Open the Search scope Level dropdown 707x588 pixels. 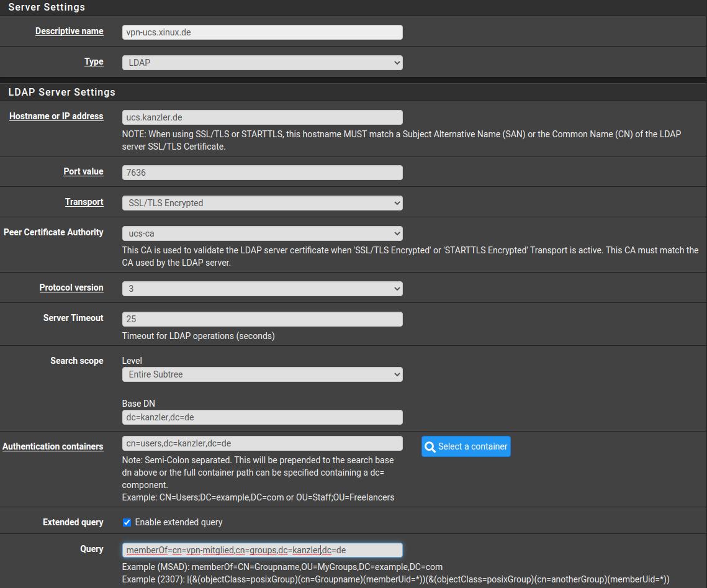click(262, 374)
